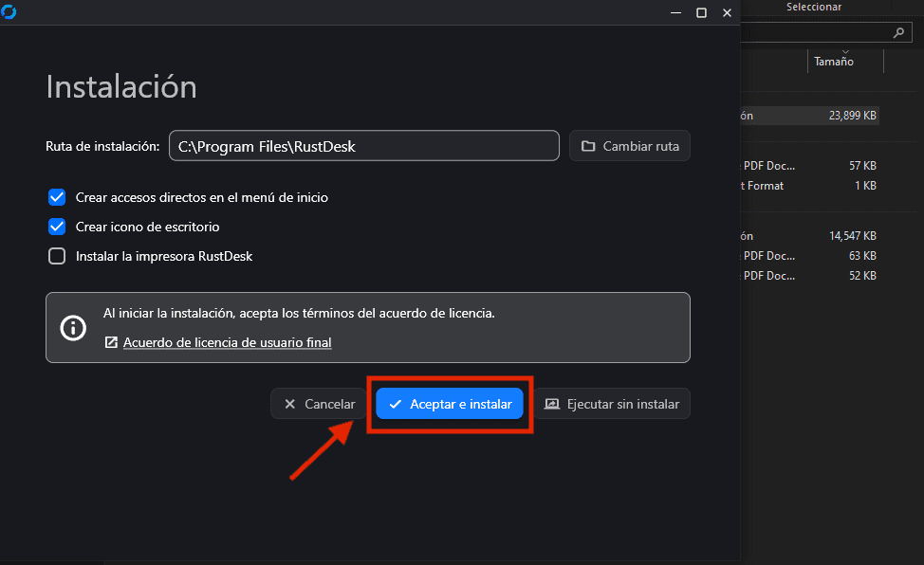Image resolution: width=924 pixels, height=565 pixels.
Task: Click Aceptar e instalar button
Action: point(450,404)
